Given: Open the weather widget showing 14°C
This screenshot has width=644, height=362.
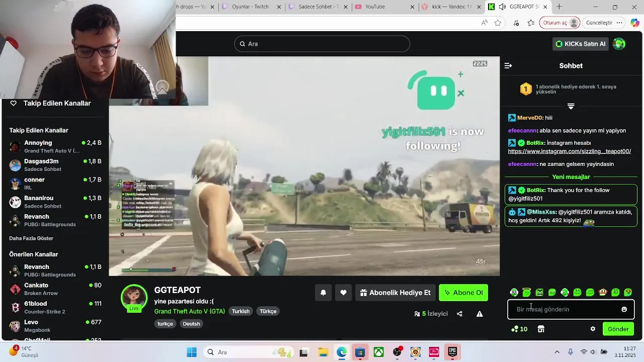Looking at the screenshot, I should pos(23,352).
